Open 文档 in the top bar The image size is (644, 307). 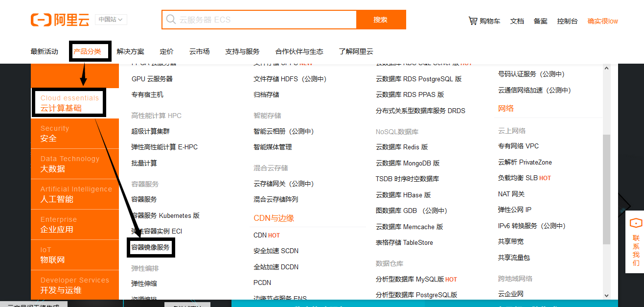(x=517, y=21)
